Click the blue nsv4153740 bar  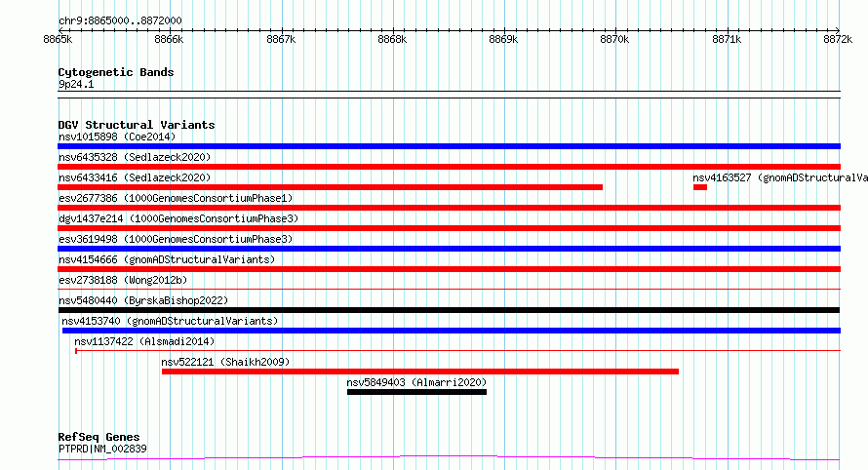coord(452,331)
